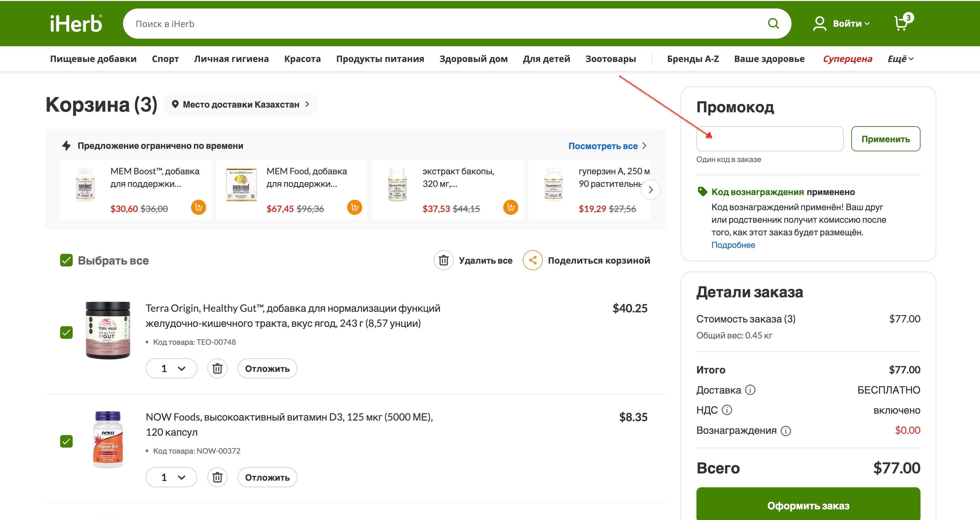This screenshot has width=980, height=520.
Task: Click the search magnifier icon
Action: (773, 24)
